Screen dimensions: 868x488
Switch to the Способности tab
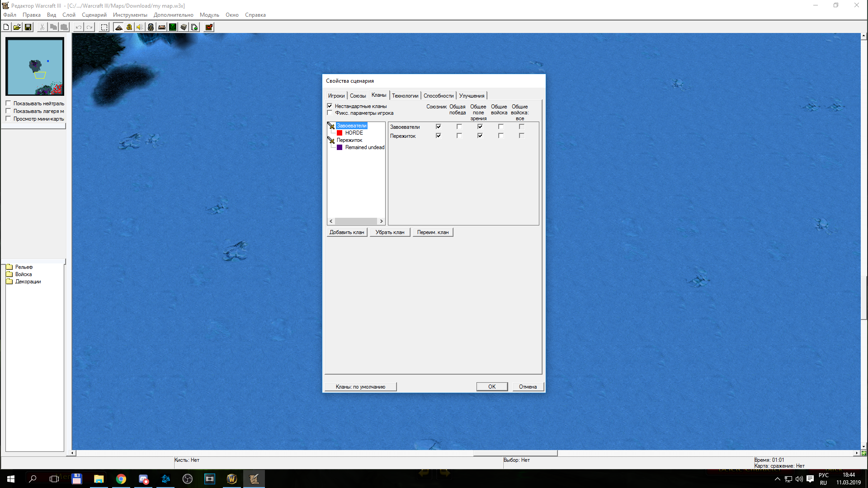tap(439, 96)
